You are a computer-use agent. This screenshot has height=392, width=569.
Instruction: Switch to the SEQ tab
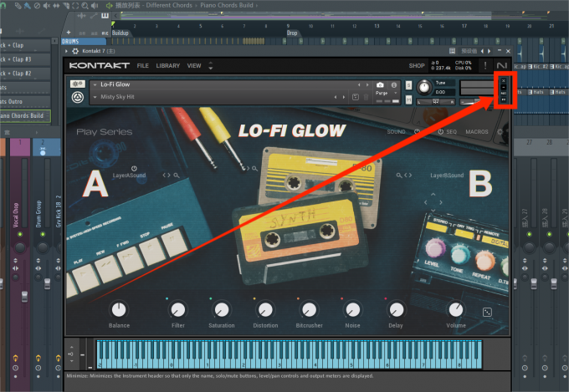click(451, 131)
